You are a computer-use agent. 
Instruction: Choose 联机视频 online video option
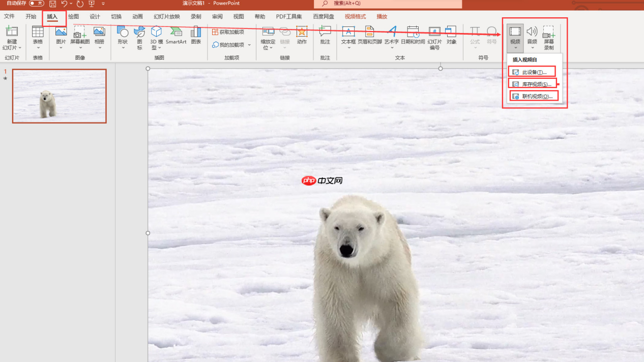tap(534, 96)
